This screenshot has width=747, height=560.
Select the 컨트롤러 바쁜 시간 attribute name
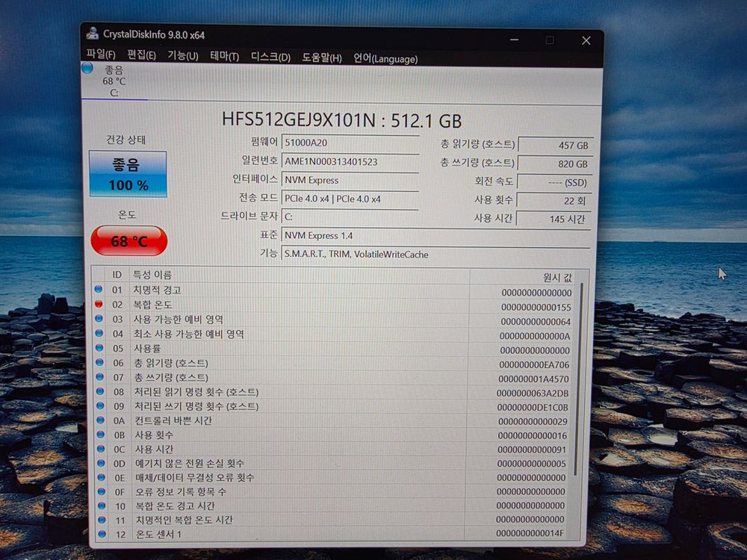tap(173, 420)
